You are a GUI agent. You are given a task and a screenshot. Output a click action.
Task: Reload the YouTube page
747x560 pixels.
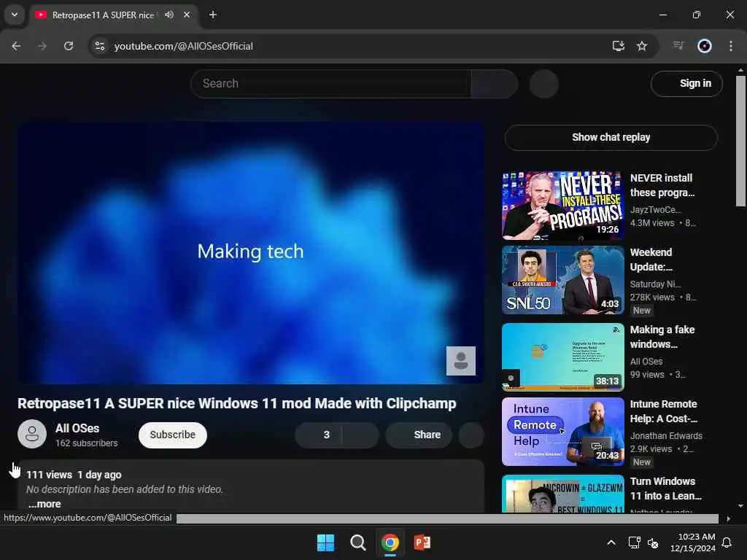(x=69, y=46)
